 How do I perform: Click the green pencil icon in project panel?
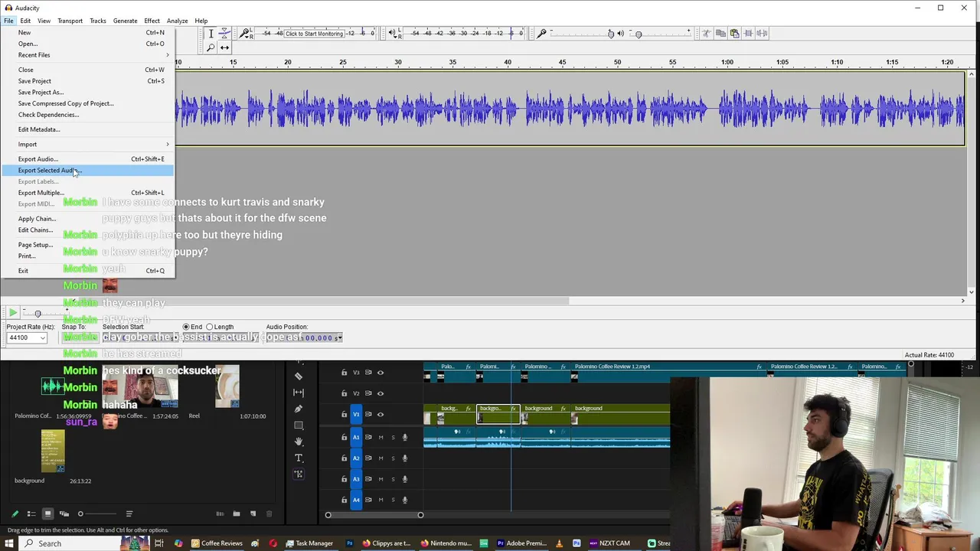pos(15,514)
